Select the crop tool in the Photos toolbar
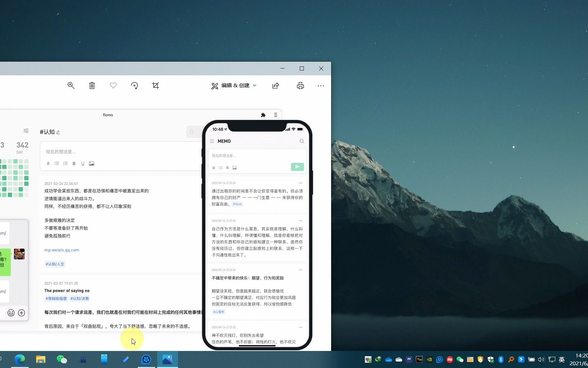The width and height of the screenshot is (588, 368). [x=155, y=86]
